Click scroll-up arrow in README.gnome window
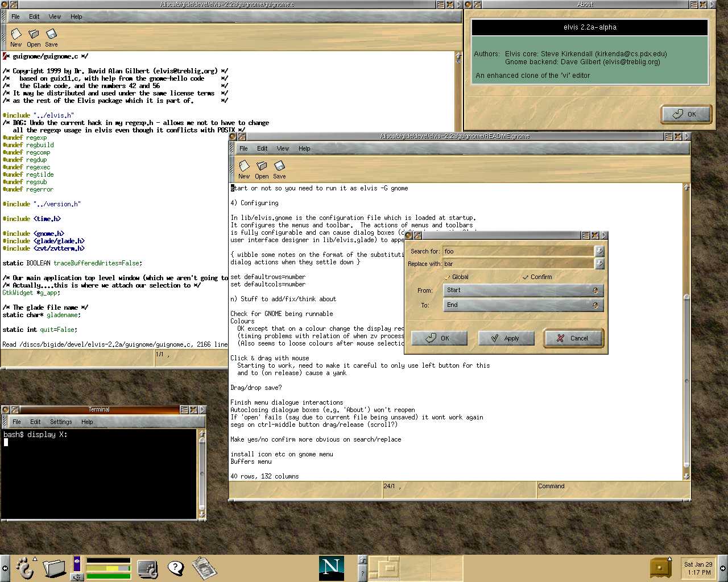Screen dimensions: 728x582 pyautogui.click(x=686, y=188)
